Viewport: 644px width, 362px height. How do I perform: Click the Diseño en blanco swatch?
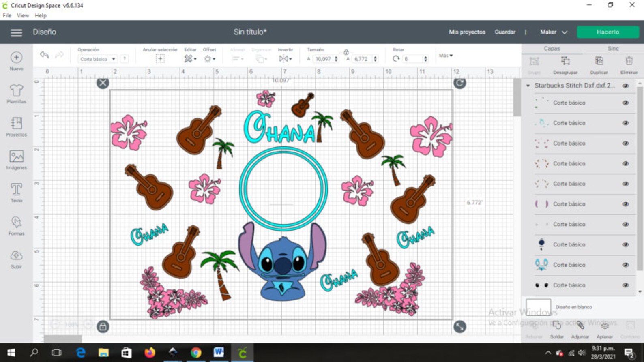[x=538, y=307]
